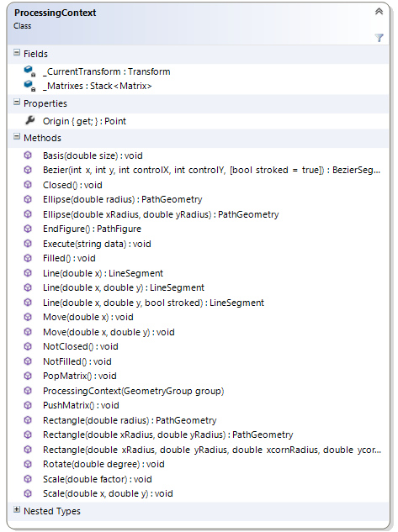Click the Bezier method cube icon
The image size is (398, 532).
[28, 170]
